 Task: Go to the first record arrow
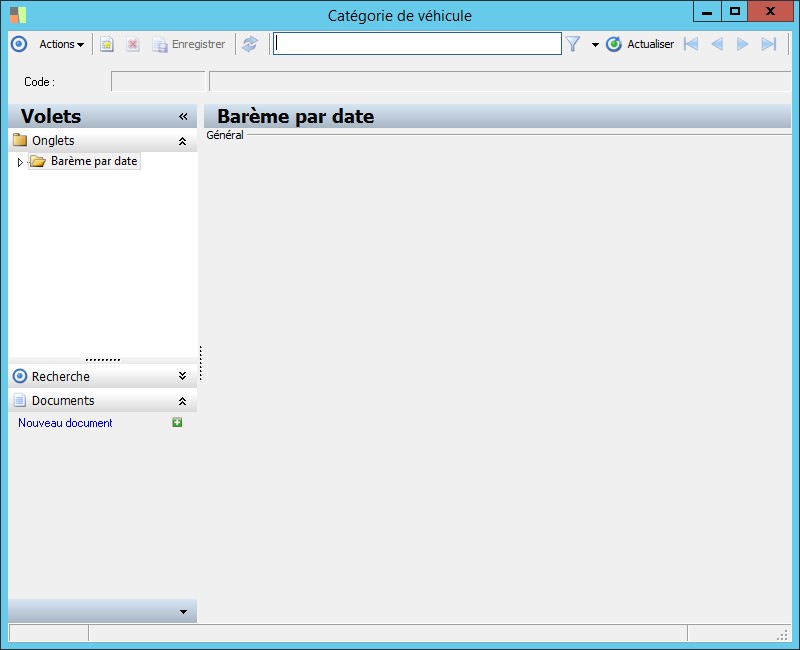(691, 44)
